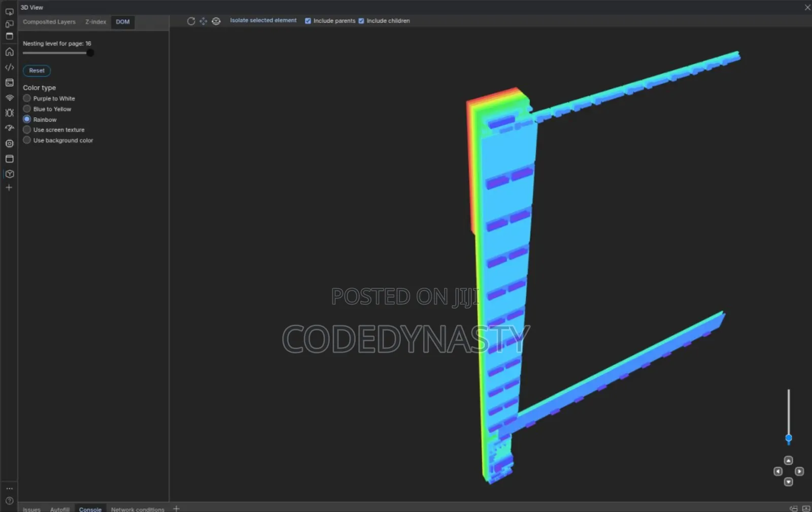Click Isolate selected element

point(263,20)
